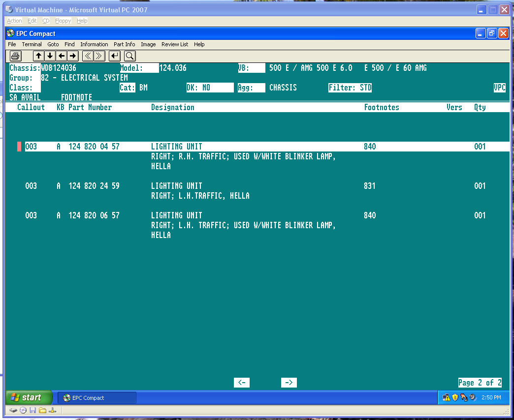Click the left arrow toolbar button
Screen dimensions: 514x420
click(x=62, y=56)
